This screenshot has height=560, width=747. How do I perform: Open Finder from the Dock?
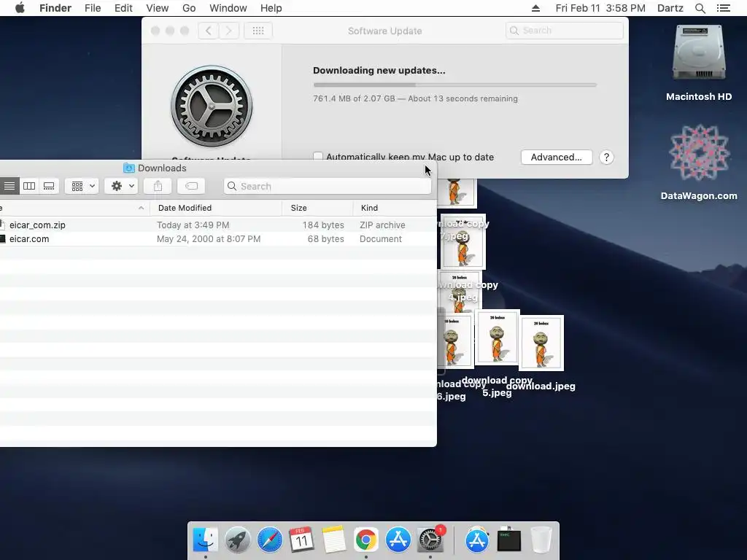(205, 540)
